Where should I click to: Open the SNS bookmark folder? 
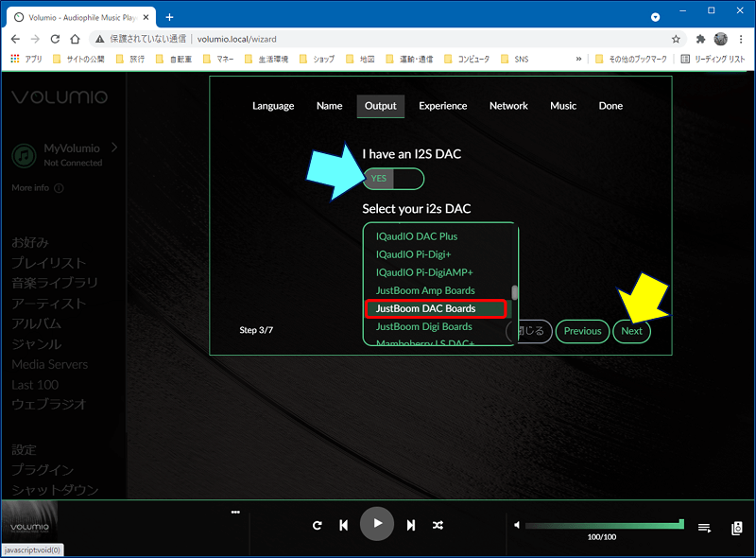[514, 59]
